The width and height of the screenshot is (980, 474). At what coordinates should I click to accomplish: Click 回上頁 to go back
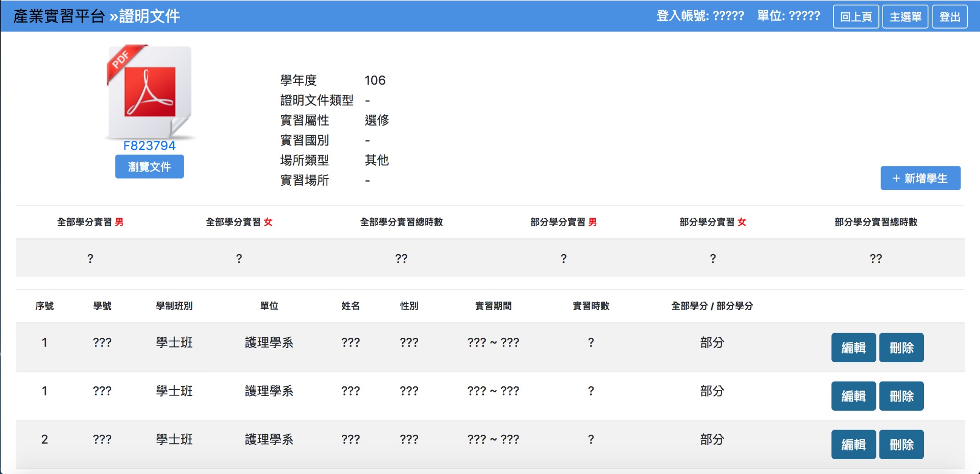856,16
